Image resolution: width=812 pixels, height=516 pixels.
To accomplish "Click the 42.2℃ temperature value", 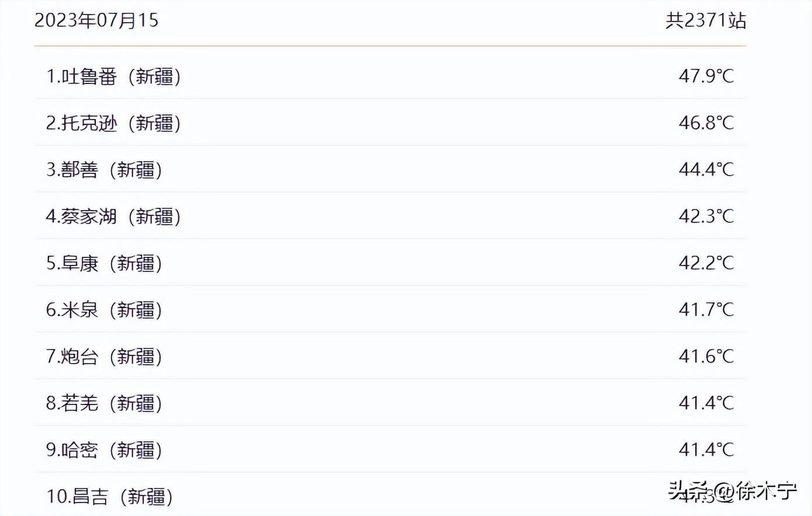I will (706, 263).
